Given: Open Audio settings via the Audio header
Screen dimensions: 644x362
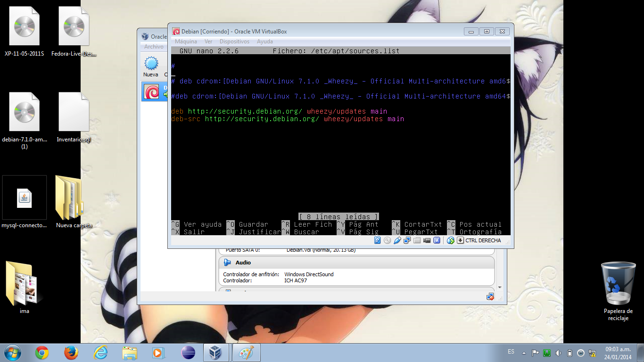Looking at the screenshot, I should tap(245, 263).
